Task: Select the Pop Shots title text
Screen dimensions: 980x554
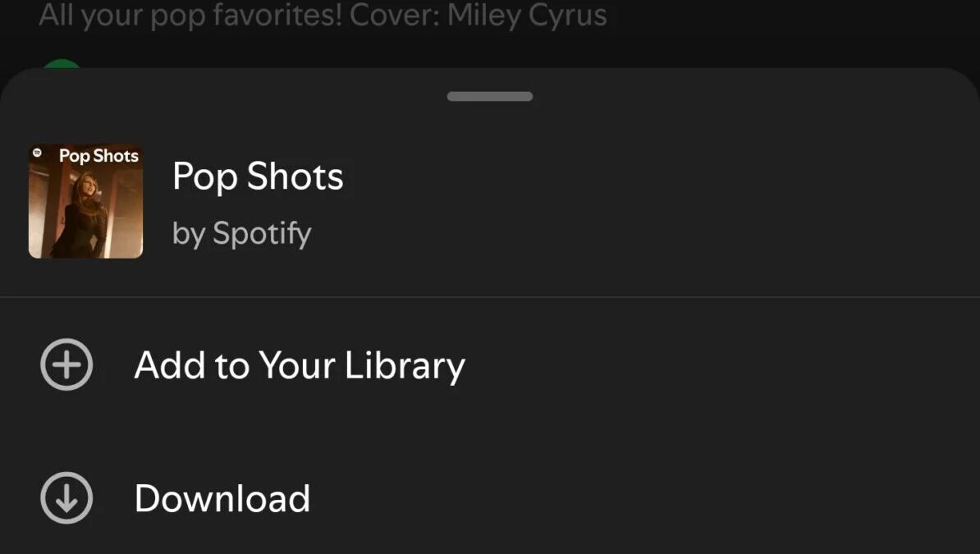Action: point(258,176)
